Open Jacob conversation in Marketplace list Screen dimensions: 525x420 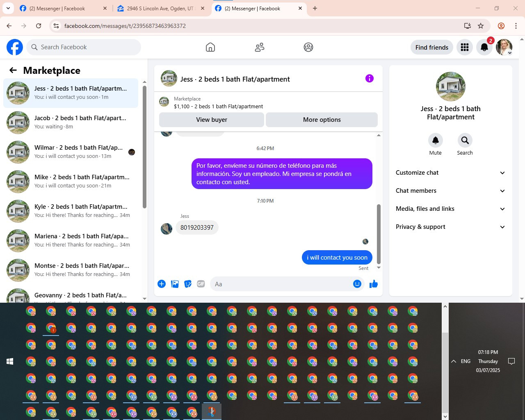point(71,123)
